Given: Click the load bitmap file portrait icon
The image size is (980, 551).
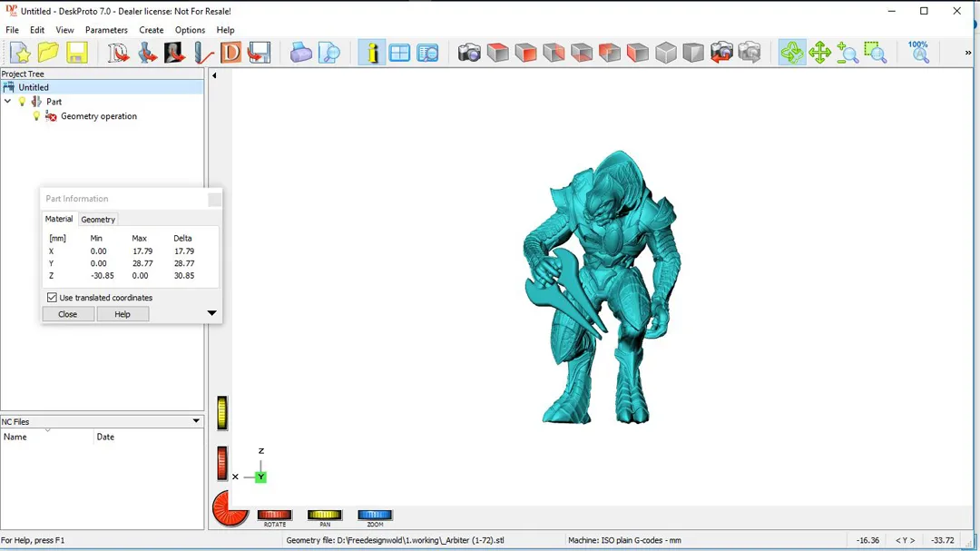Looking at the screenshot, I should pos(174,53).
